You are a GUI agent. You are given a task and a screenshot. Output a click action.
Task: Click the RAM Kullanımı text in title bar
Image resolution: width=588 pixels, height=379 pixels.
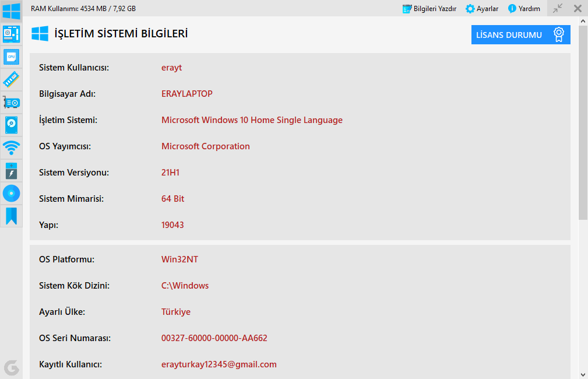click(83, 8)
